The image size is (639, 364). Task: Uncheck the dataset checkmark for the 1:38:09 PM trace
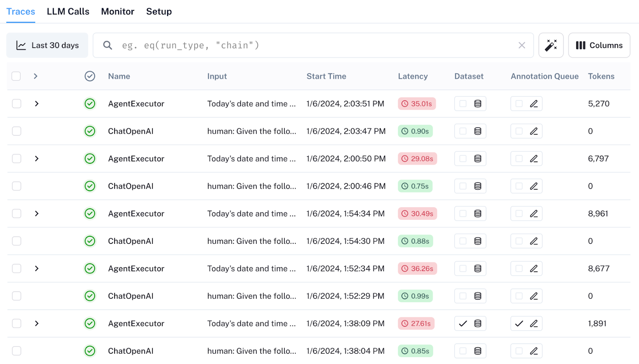coord(463,324)
